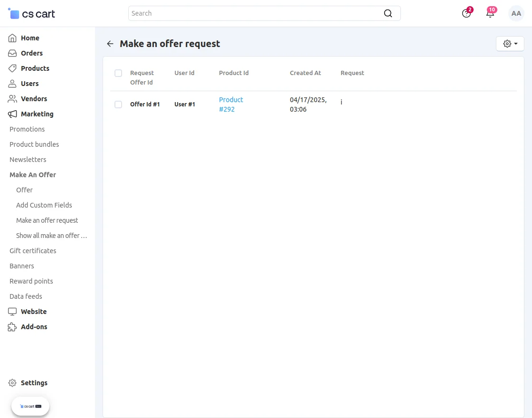Go to Add Custom Fields page
This screenshot has height=418, width=532.
[x=44, y=205]
